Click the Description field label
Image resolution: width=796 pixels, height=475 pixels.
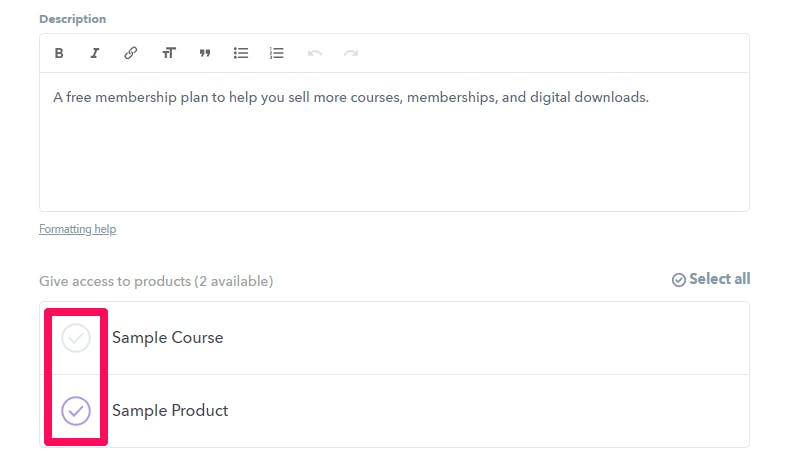coord(73,19)
